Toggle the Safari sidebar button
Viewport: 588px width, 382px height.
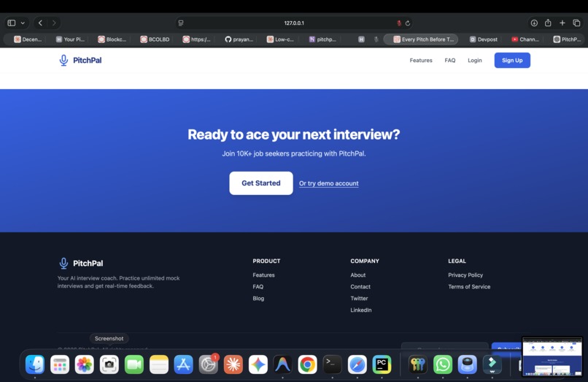(12, 23)
